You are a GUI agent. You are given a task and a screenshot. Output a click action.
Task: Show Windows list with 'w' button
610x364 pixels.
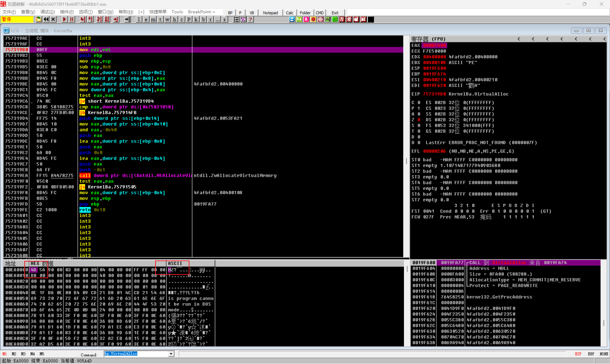click(x=167, y=19)
